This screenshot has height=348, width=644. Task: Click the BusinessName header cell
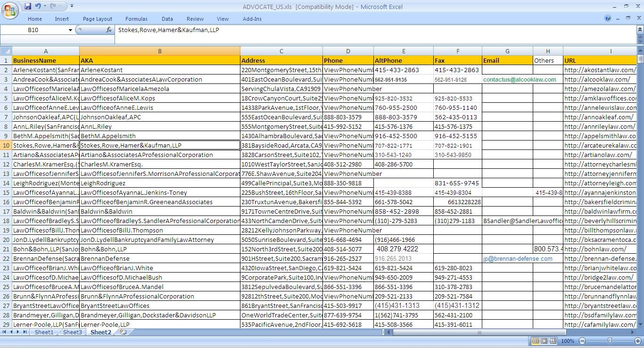point(46,60)
